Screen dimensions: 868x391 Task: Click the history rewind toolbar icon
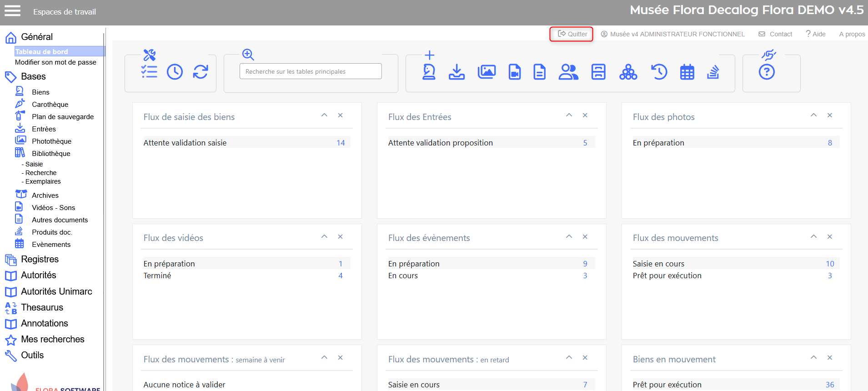click(x=659, y=72)
